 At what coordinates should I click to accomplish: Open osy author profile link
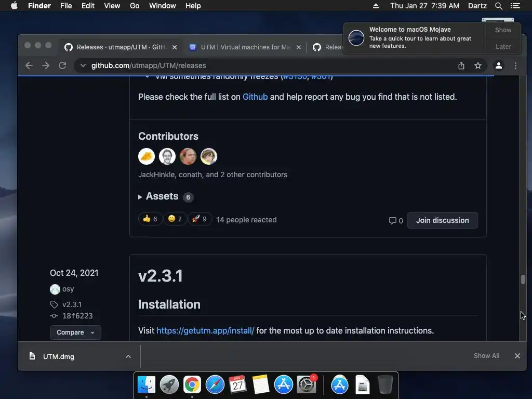[x=68, y=289]
